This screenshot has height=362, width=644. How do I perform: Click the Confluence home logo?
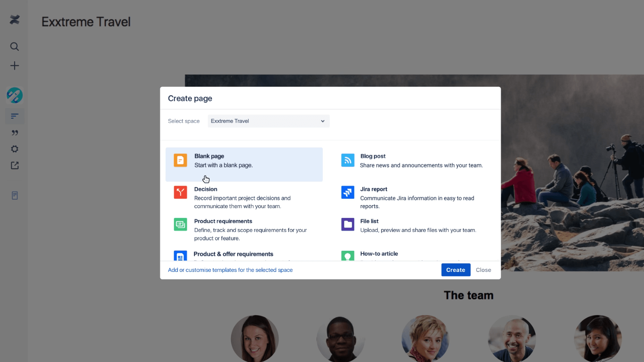tap(14, 20)
